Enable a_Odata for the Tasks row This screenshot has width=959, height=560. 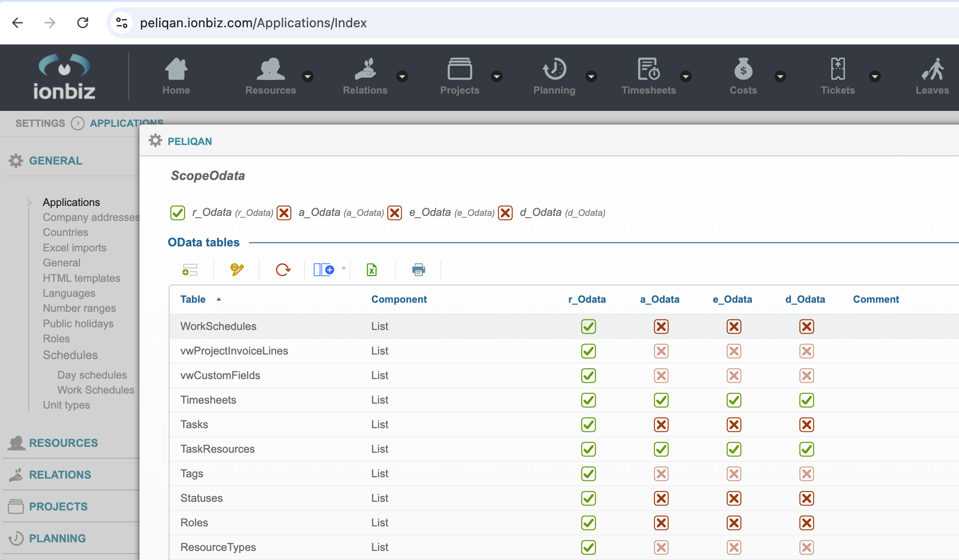pyautogui.click(x=661, y=425)
